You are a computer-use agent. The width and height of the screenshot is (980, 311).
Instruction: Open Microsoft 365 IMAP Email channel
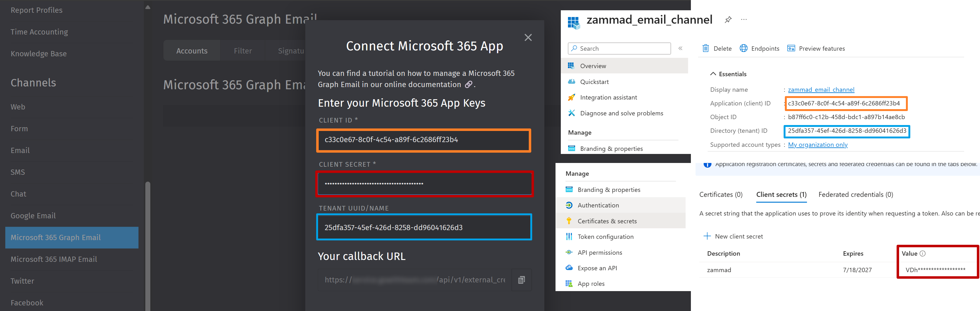coord(54,259)
